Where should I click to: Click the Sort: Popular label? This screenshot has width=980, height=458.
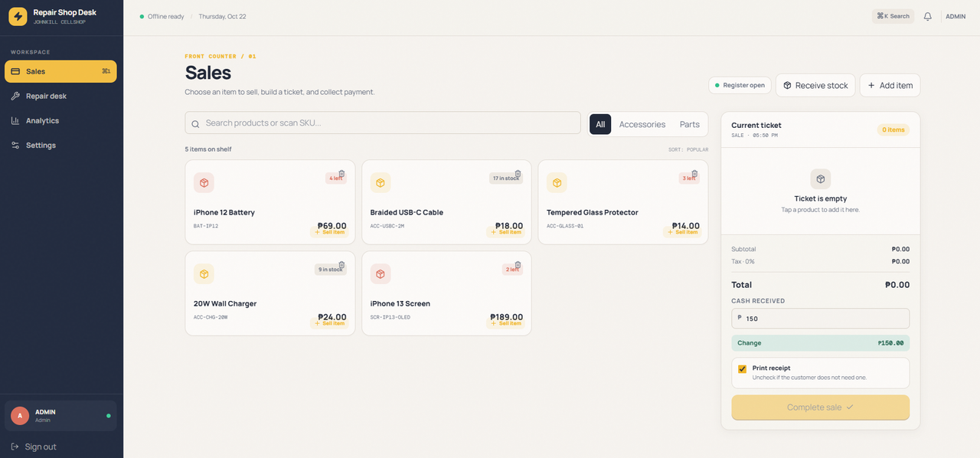pos(688,149)
